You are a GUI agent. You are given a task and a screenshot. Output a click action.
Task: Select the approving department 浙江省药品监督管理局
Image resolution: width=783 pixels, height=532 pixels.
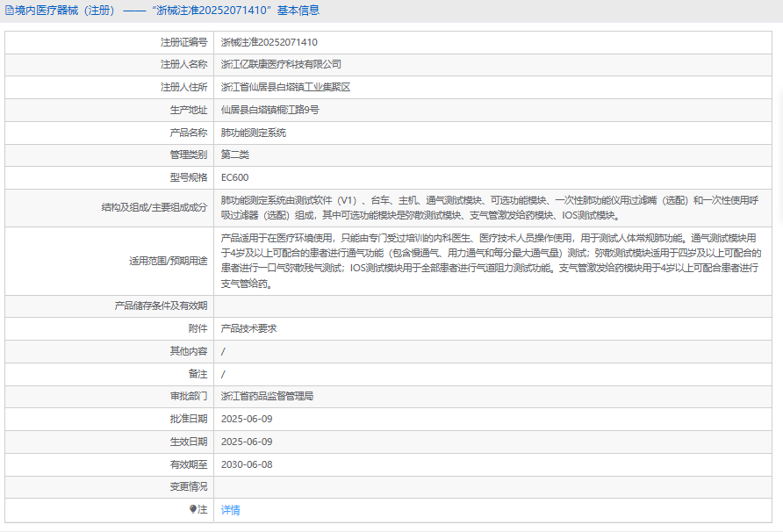click(x=267, y=397)
